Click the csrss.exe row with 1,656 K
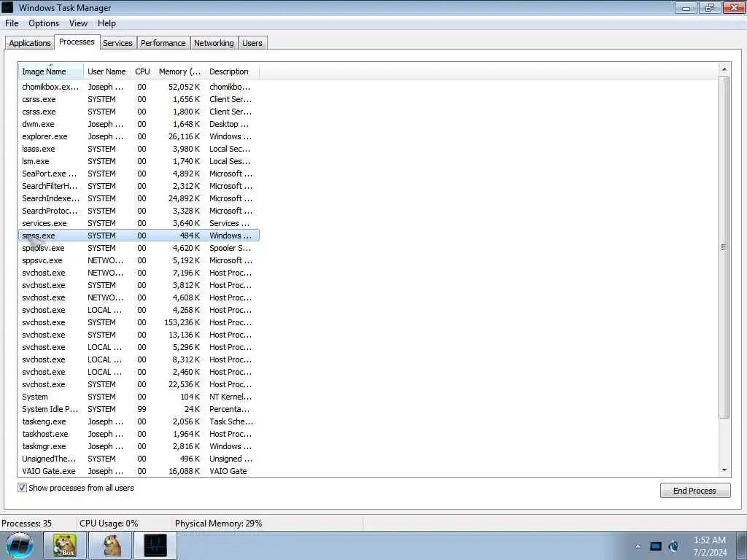747x560 pixels. [139, 99]
